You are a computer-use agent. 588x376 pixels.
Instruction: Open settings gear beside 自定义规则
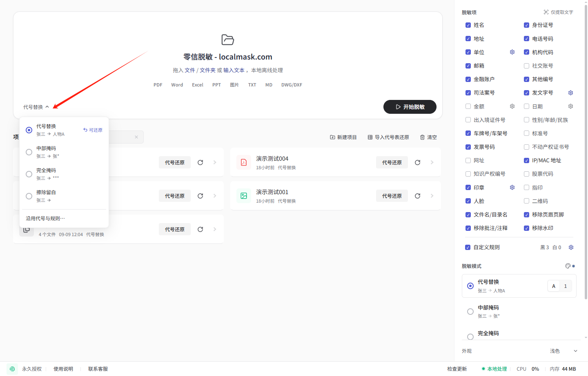[571, 248]
